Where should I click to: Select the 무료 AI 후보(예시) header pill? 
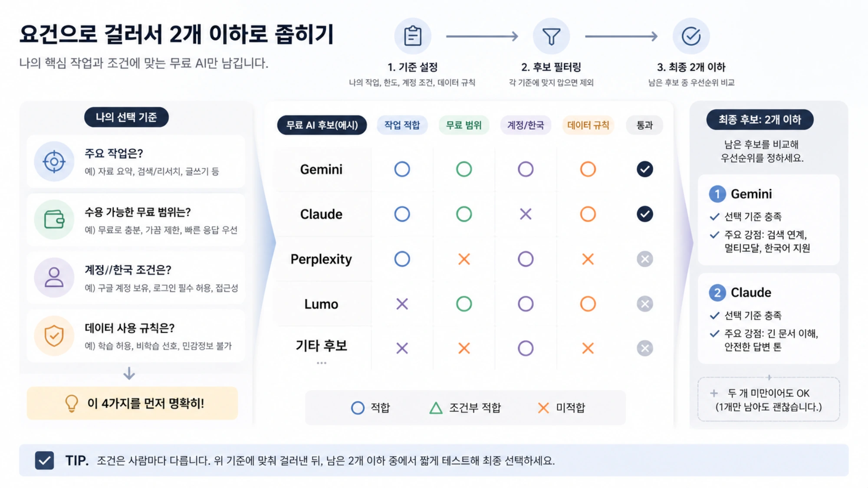pos(322,125)
